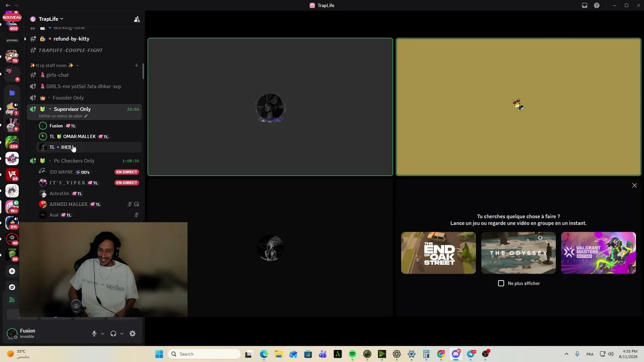Click the green voice connection signal icon
Viewport: 644px width, 362px height.
point(12,300)
